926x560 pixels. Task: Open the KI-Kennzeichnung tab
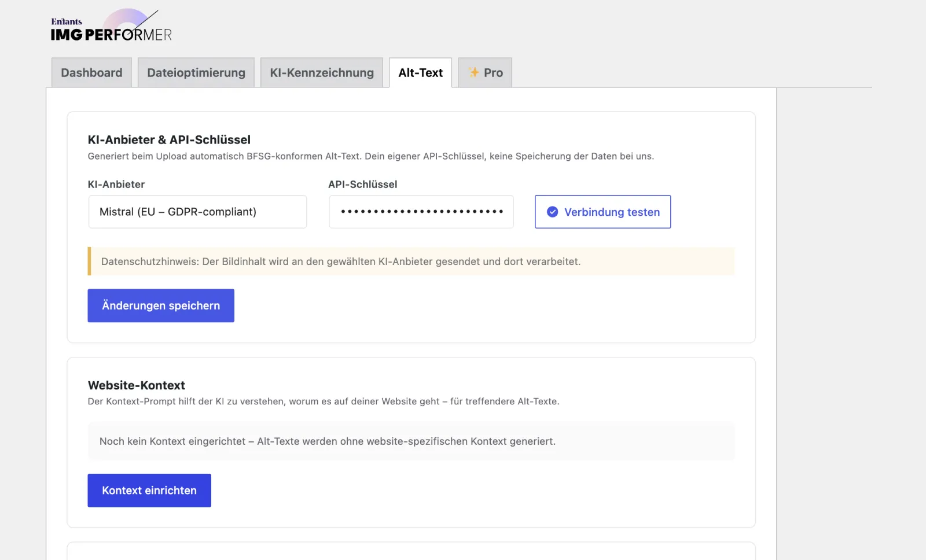322,72
